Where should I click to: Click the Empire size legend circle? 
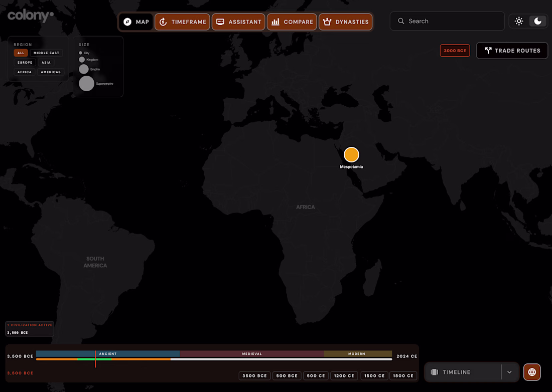(x=84, y=69)
